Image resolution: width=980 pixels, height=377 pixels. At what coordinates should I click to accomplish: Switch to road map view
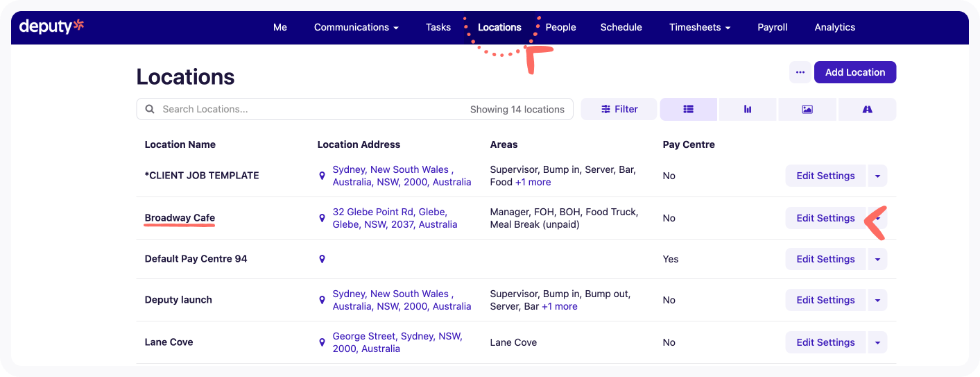coord(867,109)
